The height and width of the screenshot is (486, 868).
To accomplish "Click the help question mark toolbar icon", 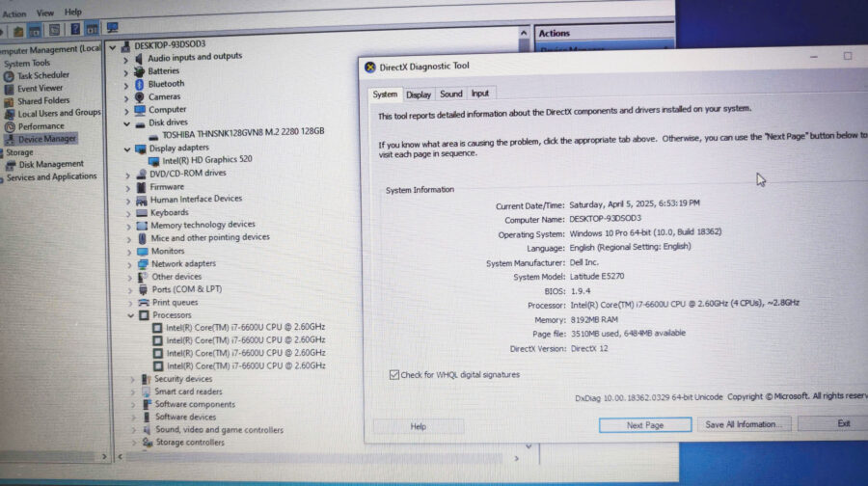I will pos(75,29).
